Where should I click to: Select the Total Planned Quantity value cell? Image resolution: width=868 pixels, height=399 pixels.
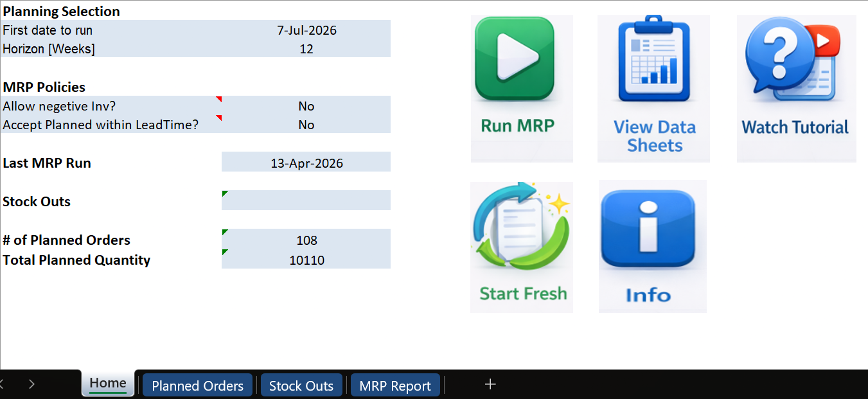306,260
